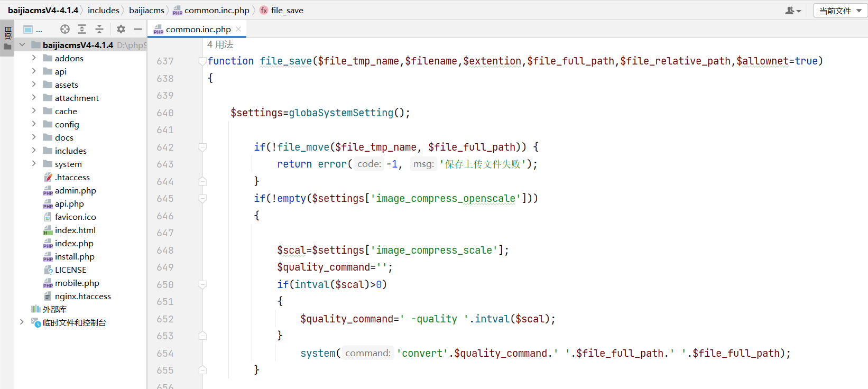
Task: Click the fx icon in the file_save breadcrumb
Action: [x=264, y=10]
